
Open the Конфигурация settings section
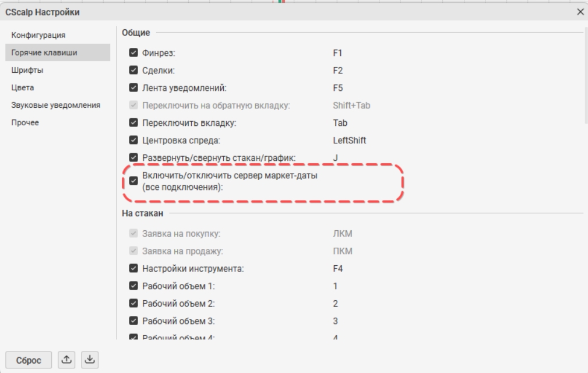click(x=38, y=35)
